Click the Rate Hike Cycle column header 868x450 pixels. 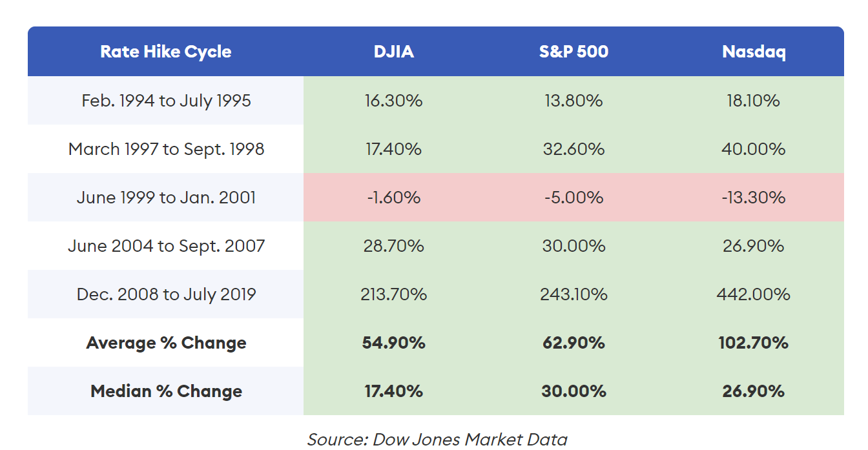166,52
